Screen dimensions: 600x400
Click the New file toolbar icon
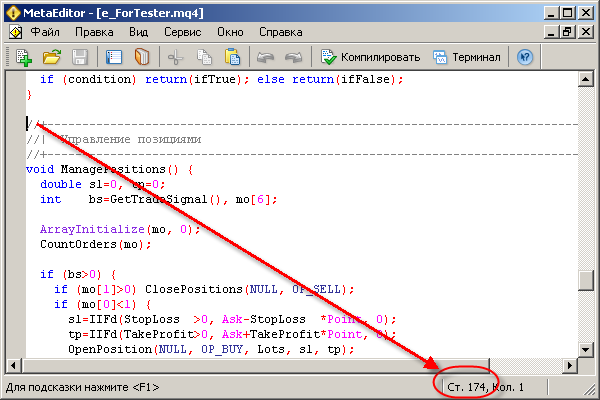click(x=24, y=57)
